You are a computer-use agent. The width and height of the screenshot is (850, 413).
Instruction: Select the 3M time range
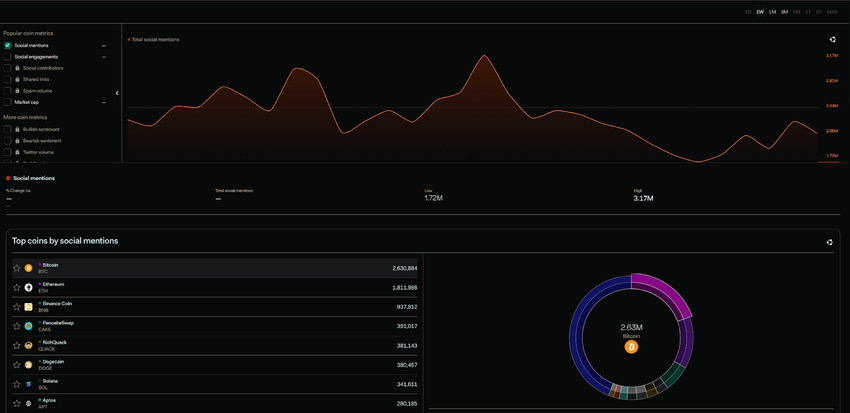tap(784, 12)
